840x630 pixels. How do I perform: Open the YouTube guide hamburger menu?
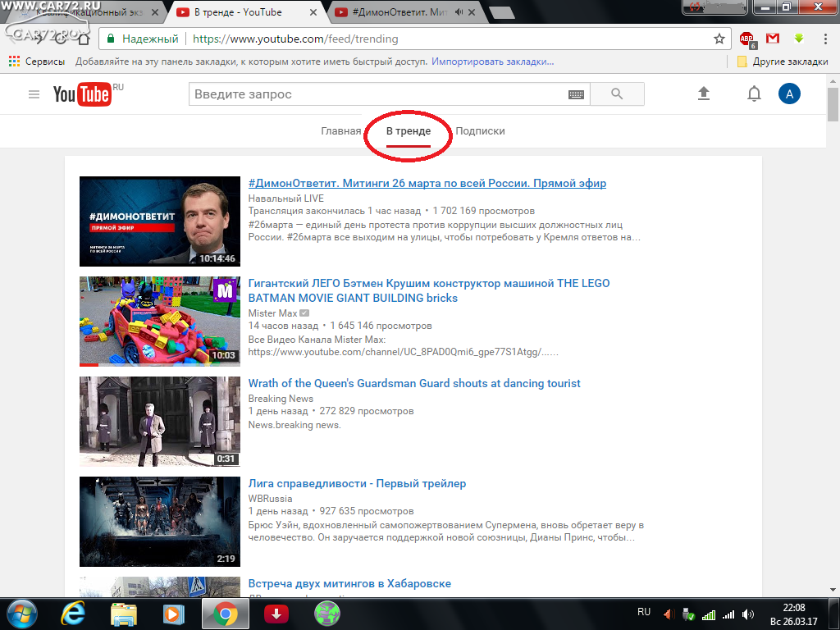[34, 94]
